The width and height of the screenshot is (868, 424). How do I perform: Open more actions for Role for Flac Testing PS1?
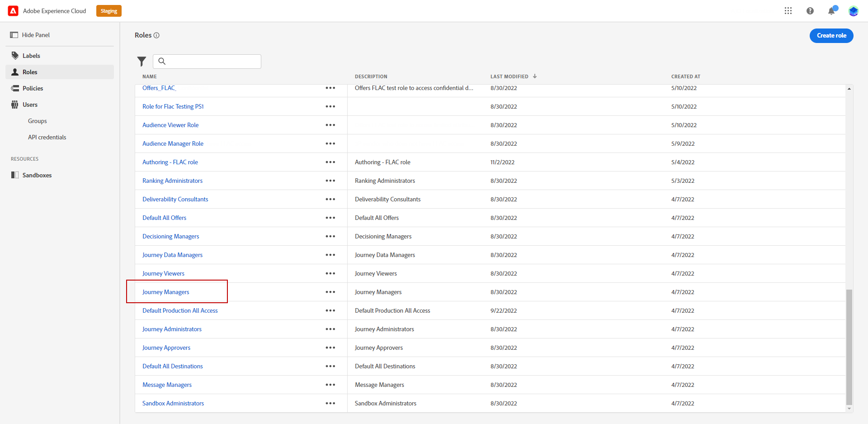[x=330, y=106]
